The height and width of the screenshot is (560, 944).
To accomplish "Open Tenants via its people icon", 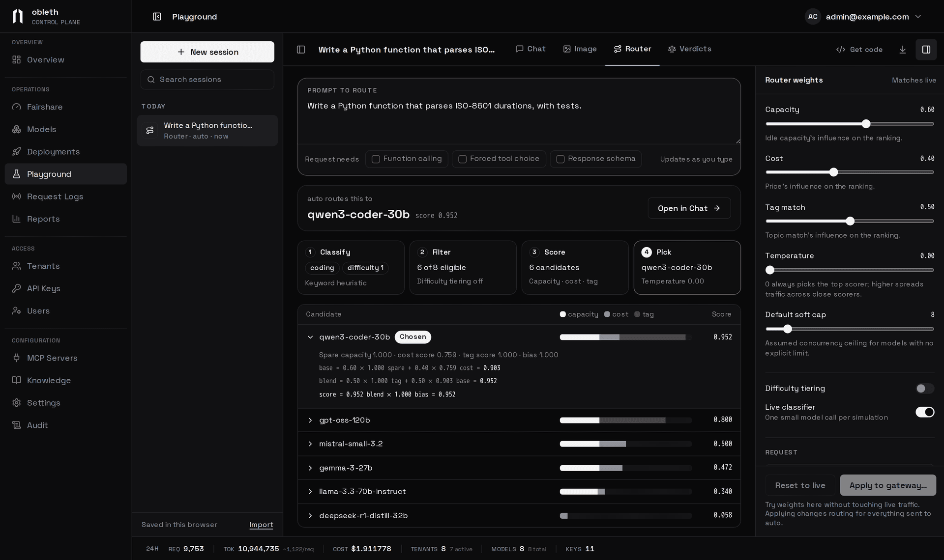I will click(x=17, y=266).
